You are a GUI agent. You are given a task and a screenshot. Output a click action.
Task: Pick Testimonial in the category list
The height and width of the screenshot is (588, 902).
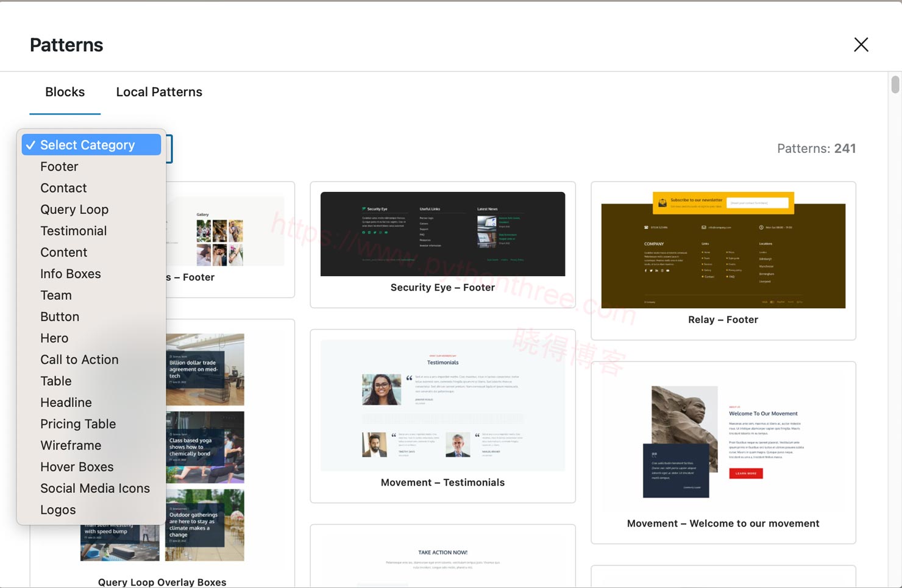click(x=73, y=231)
